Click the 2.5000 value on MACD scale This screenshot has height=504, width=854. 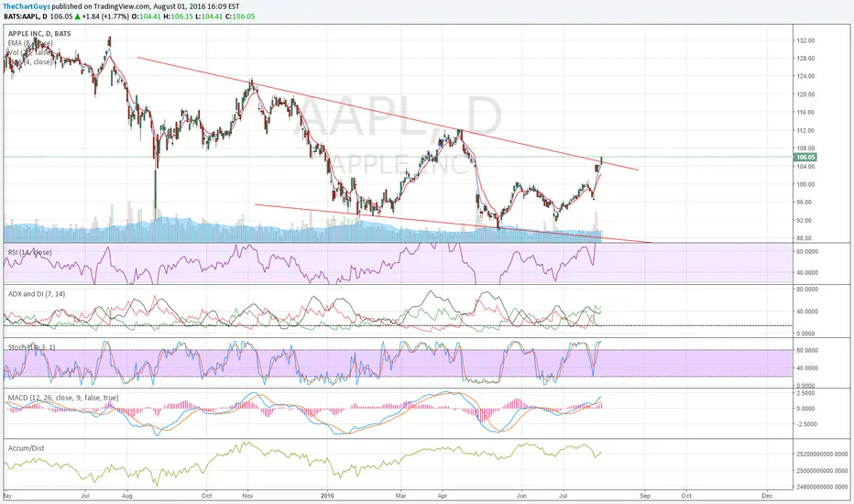pyautogui.click(x=806, y=393)
